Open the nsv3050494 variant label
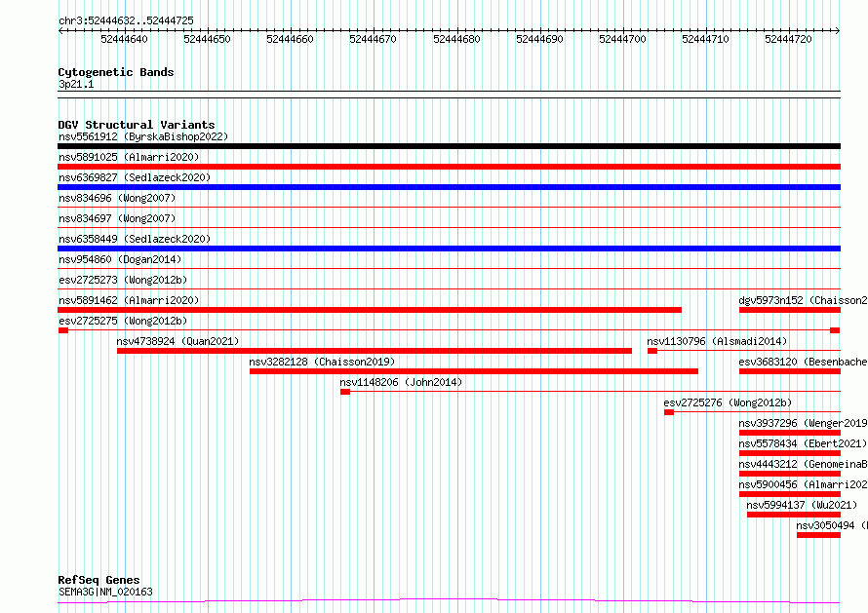 (x=832, y=525)
